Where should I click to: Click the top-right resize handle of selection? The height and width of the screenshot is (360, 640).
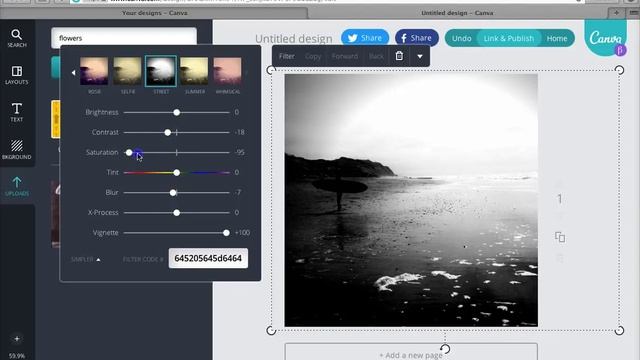coord(619,70)
